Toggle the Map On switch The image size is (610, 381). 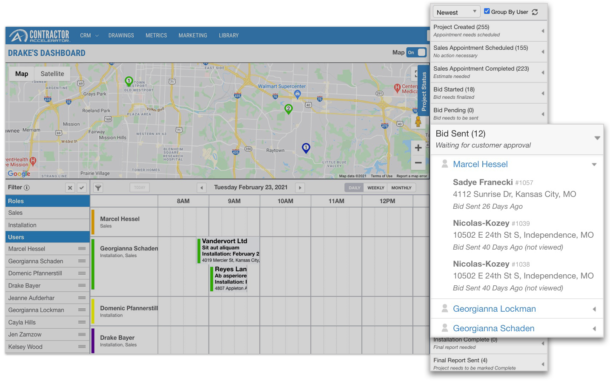tap(416, 53)
